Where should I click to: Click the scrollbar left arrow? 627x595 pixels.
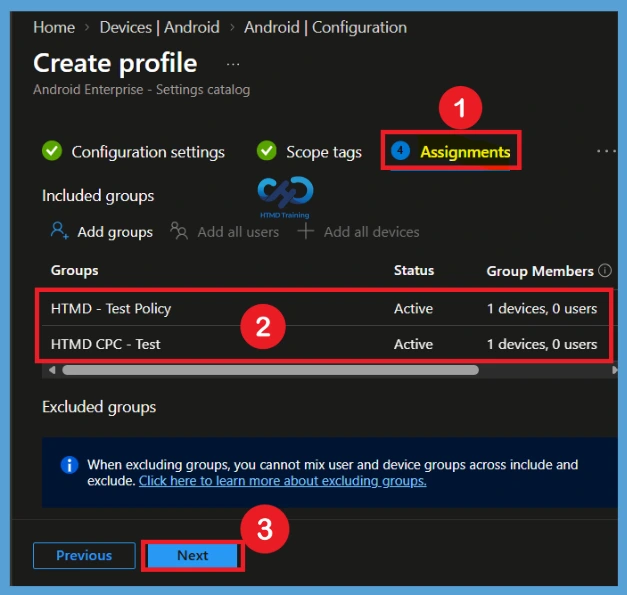[x=52, y=370]
